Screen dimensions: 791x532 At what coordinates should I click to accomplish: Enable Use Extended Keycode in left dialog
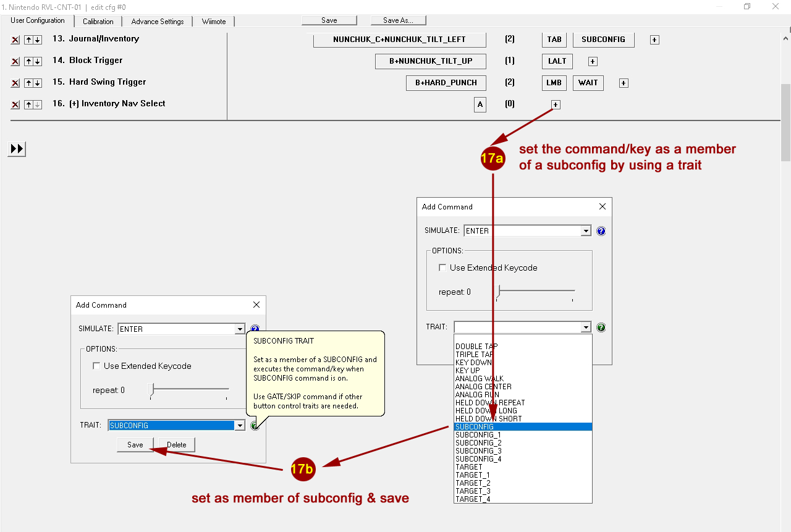pyautogui.click(x=96, y=366)
